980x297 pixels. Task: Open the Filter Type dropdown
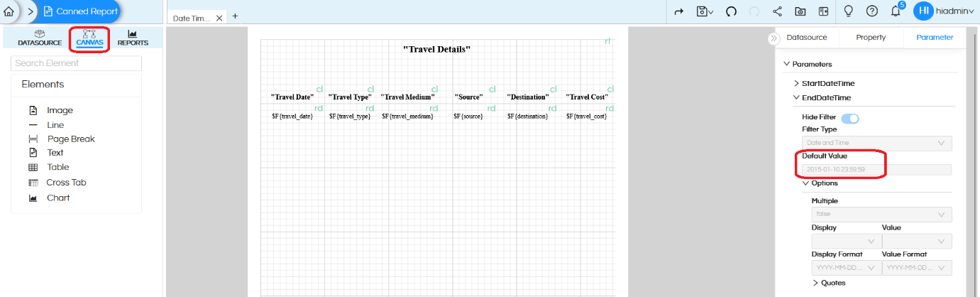[877, 144]
